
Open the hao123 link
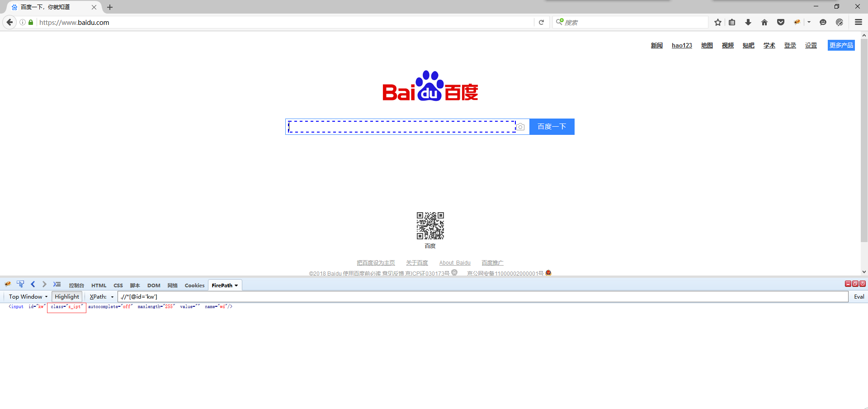[x=681, y=45]
